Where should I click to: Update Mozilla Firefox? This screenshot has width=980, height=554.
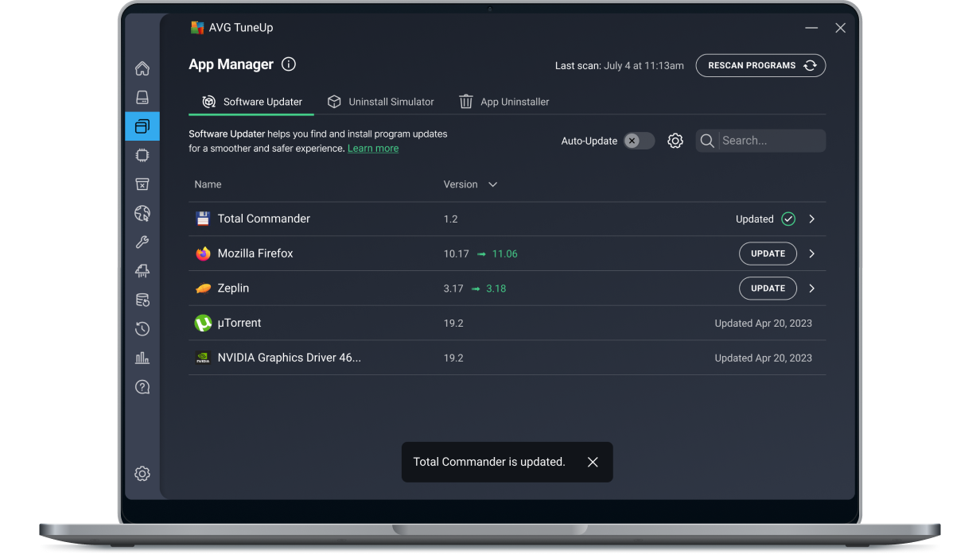coord(768,254)
